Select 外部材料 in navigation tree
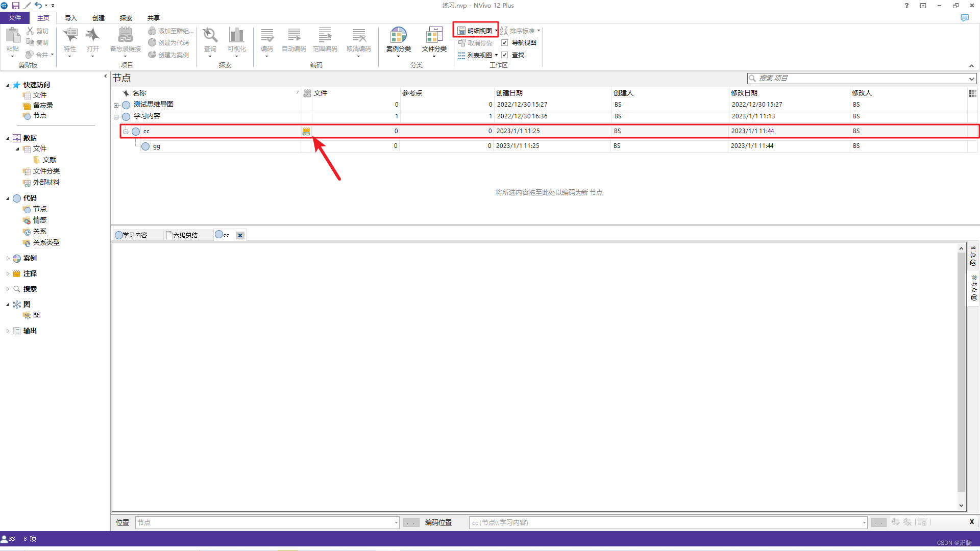This screenshot has width=980, height=551. (41, 183)
